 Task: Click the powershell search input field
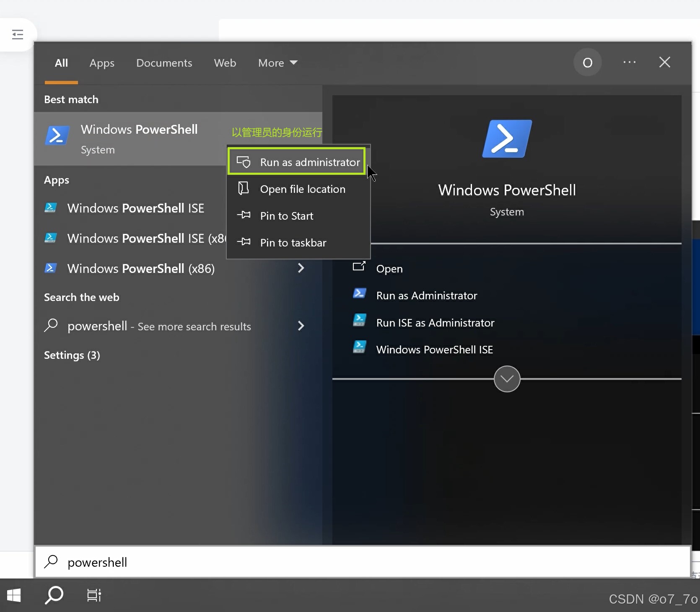363,562
